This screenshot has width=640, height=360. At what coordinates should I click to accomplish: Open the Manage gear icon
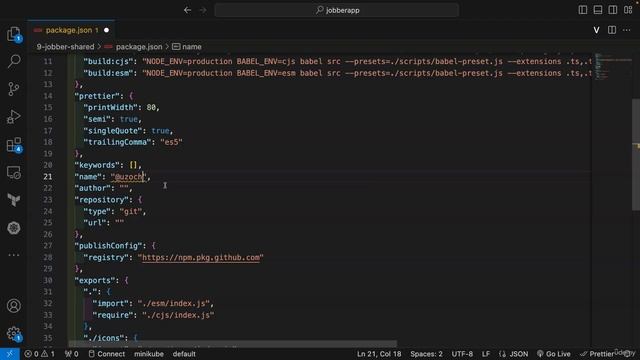click(14, 333)
